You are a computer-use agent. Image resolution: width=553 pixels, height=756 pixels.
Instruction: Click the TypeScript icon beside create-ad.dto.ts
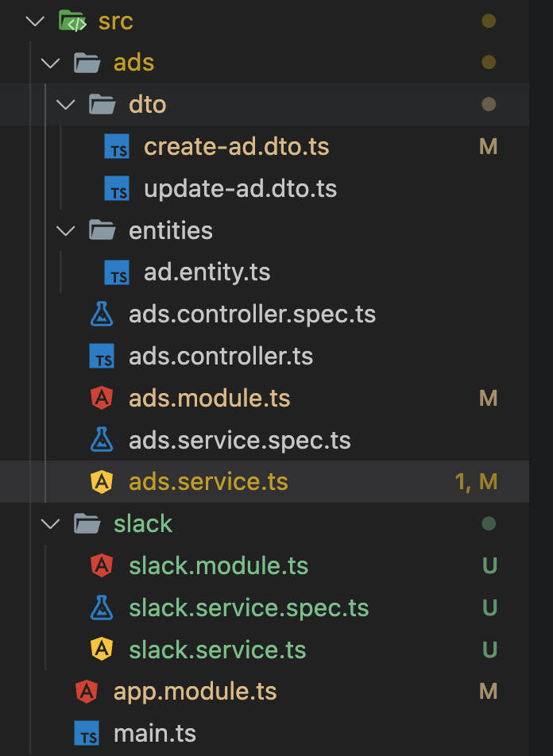118,148
